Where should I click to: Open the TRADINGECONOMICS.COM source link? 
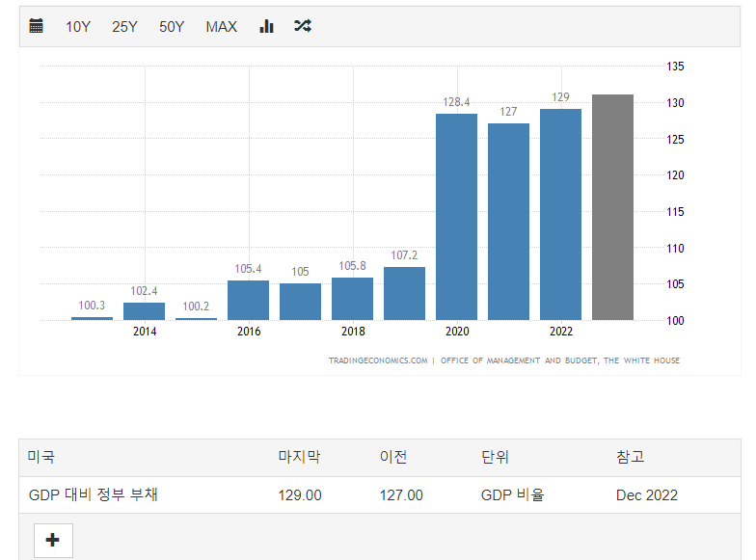378,360
